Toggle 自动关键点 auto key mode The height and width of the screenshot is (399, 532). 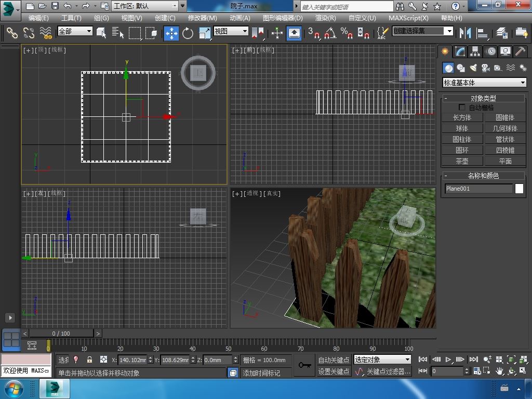pos(334,360)
